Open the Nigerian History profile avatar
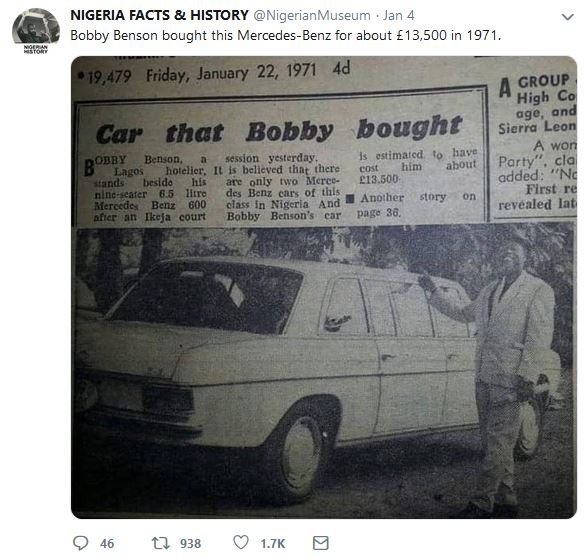The width and height of the screenshot is (587, 557). [36, 27]
